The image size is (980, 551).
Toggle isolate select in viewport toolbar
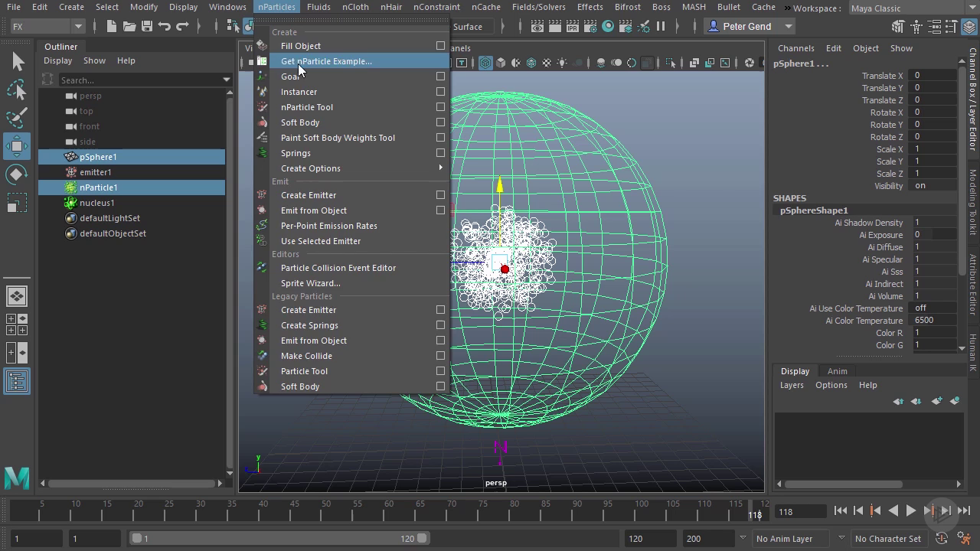671,63
